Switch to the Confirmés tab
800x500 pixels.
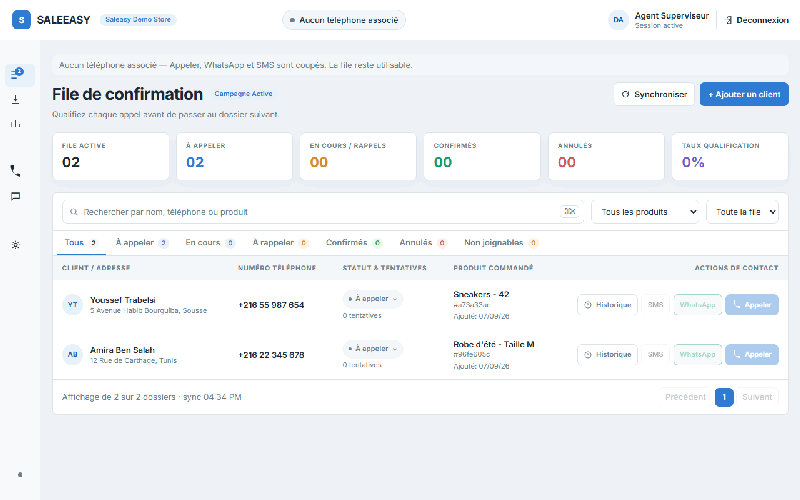[x=354, y=243]
